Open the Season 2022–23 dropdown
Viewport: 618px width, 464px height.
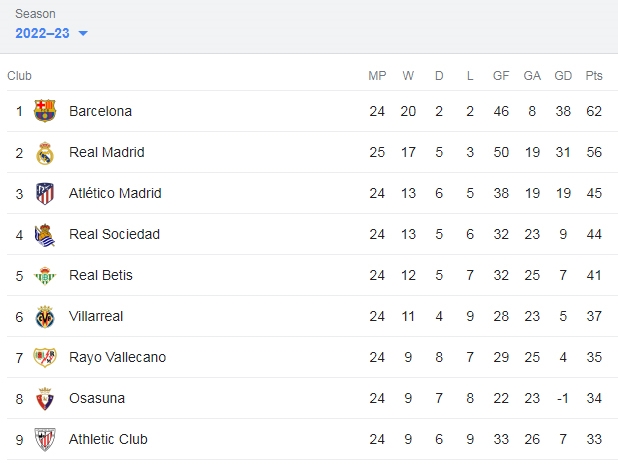click(51, 33)
